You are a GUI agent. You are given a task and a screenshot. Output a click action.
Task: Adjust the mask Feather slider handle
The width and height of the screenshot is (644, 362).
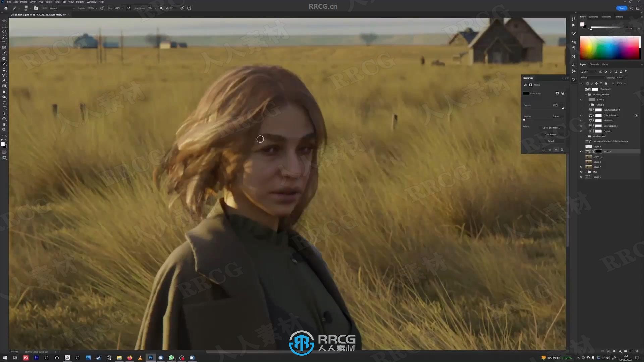pyautogui.click(x=524, y=119)
